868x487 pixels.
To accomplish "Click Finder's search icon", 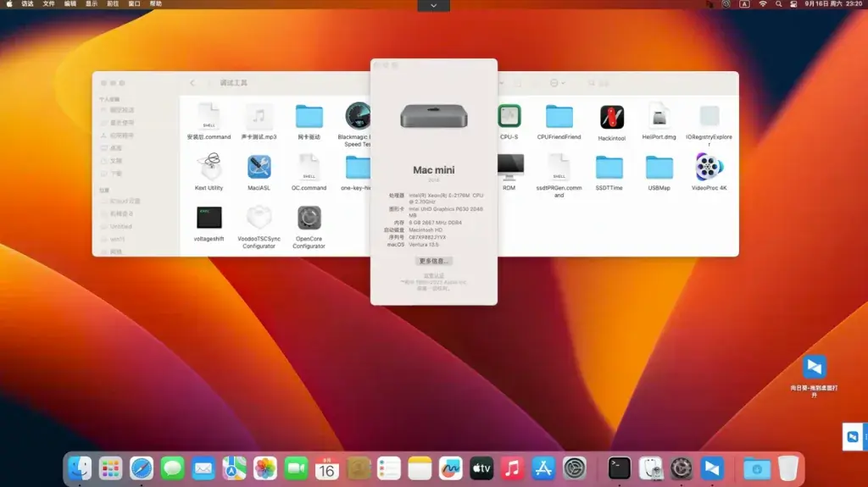I will click(591, 83).
